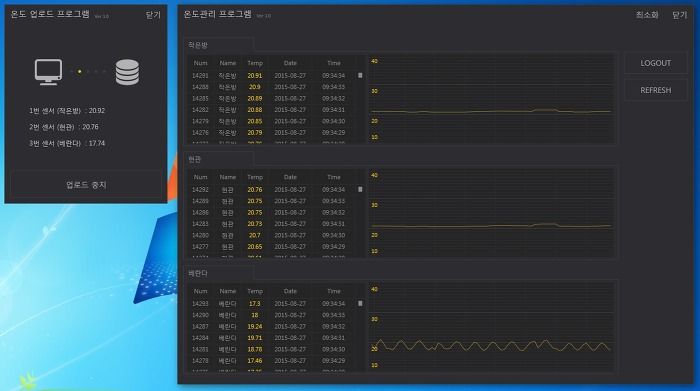Screen dimensions: 700x391
Task: Click the database cylinder icon in upload window
Action: [127, 72]
